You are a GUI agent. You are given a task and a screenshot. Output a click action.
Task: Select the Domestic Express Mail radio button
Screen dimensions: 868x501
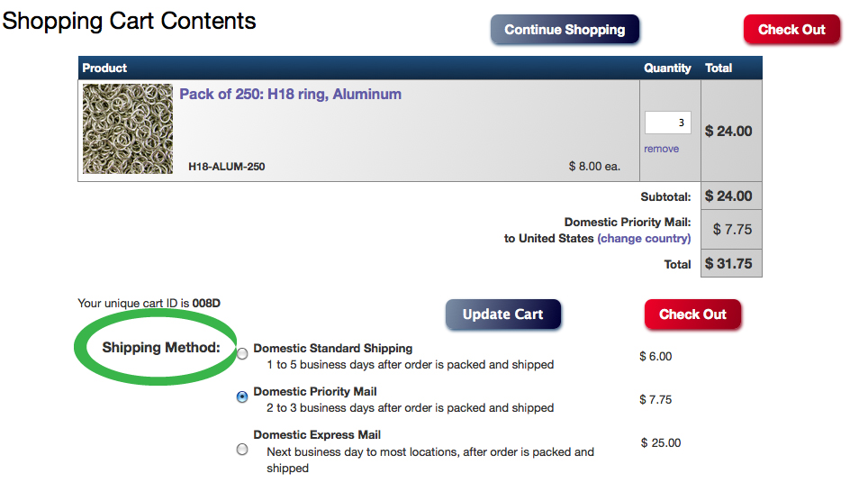(242, 449)
